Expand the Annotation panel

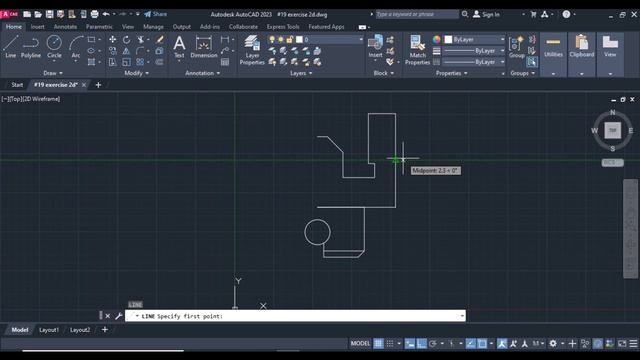202,73
